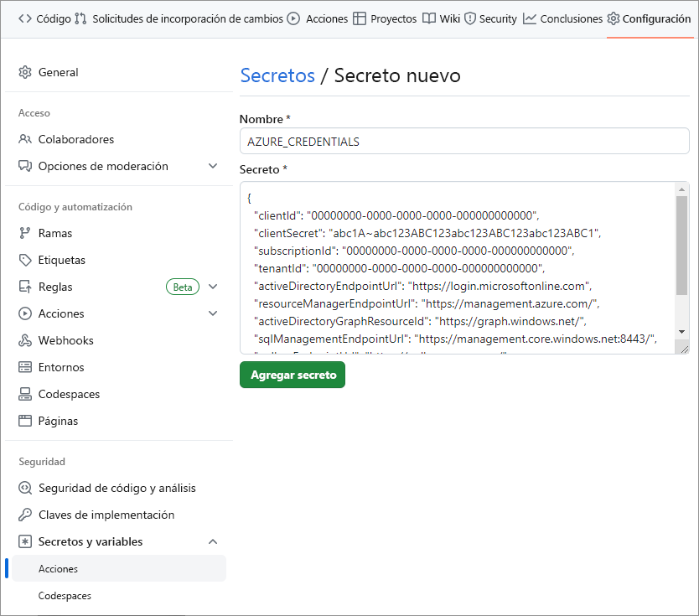
Task: Click the Codespaces icon in sidebar
Action: click(x=25, y=395)
